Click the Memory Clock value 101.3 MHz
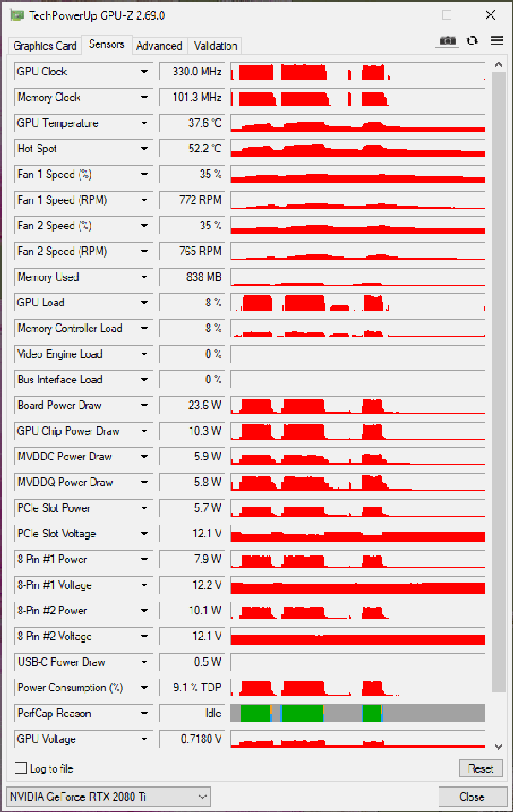The height and width of the screenshot is (812, 513). point(197,98)
